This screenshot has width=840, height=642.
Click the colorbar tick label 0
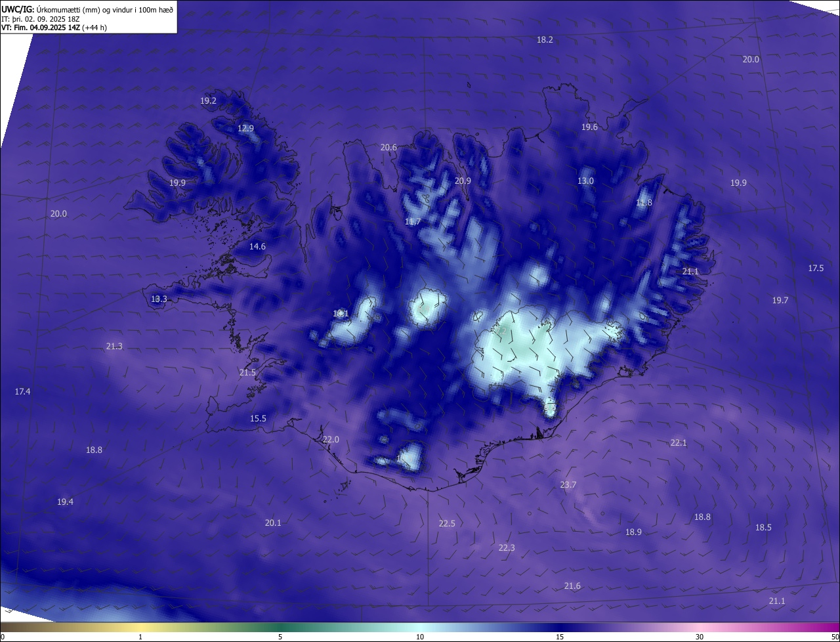pyautogui.click(x=3, y=637)
